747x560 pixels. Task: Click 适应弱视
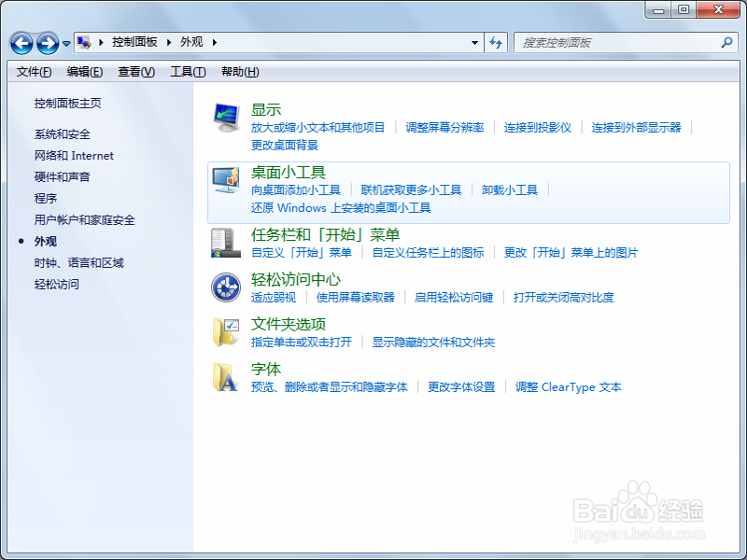[x=274, y=298]
